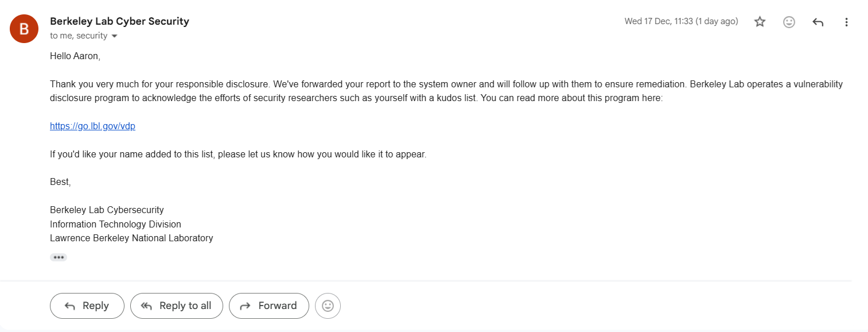
Task: Reply using the curved arrow icon
Action: (817, 21)
